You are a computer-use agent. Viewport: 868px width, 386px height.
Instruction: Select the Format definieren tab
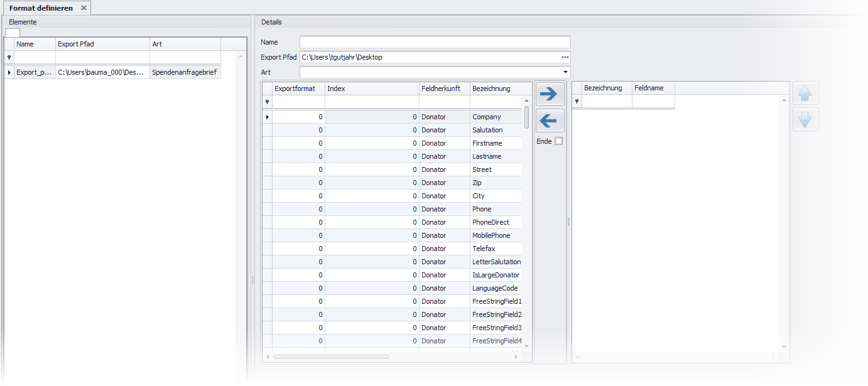pos(41,8)
